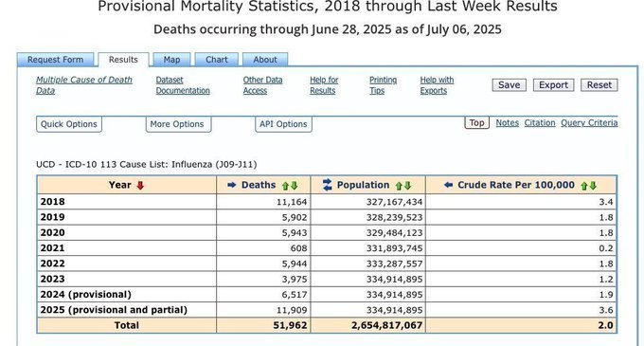The height and width of the screenshot is (346, 644).
Task: Open Printing Tips link
Action: pyautogui.click(x=383, y=85)
